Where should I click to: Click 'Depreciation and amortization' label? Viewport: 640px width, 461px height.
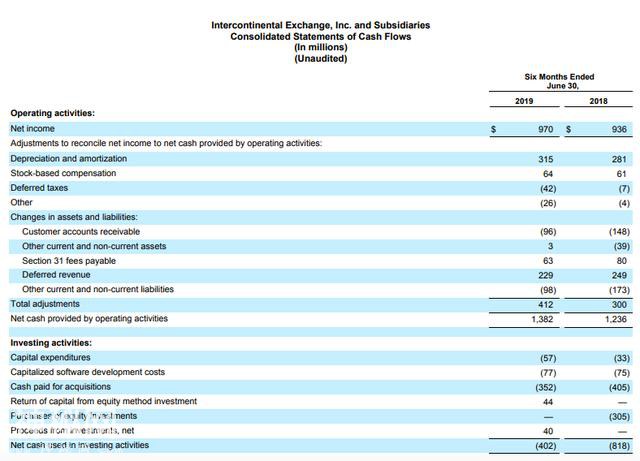pyautogui.click(x=69, y=158)
